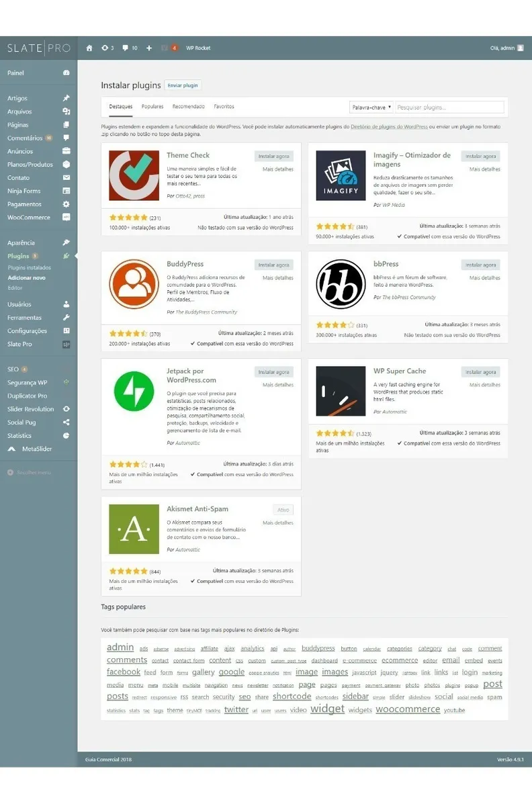The height and width of the screenshot is (806, 532).
Task: Click the Planos/Produtos cube icon
Action: click(x=66, y=165)
